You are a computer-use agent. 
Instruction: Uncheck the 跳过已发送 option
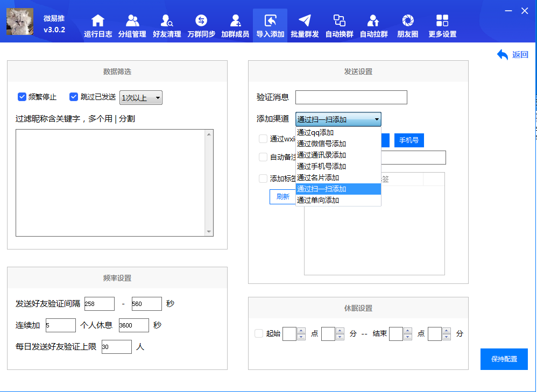coord(74,97)
